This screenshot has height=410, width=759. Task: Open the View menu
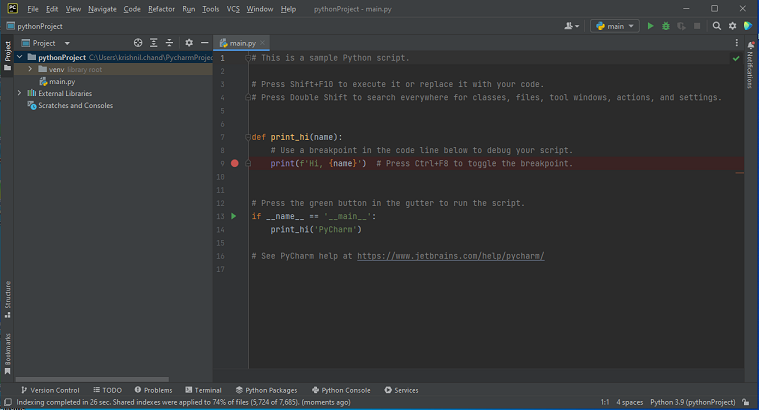pos(73,9)
